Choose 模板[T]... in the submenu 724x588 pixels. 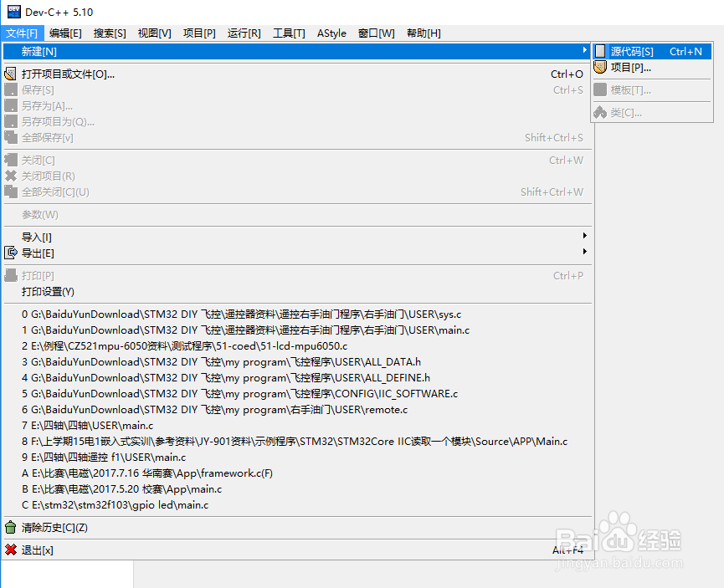click(x=652, y=90)
